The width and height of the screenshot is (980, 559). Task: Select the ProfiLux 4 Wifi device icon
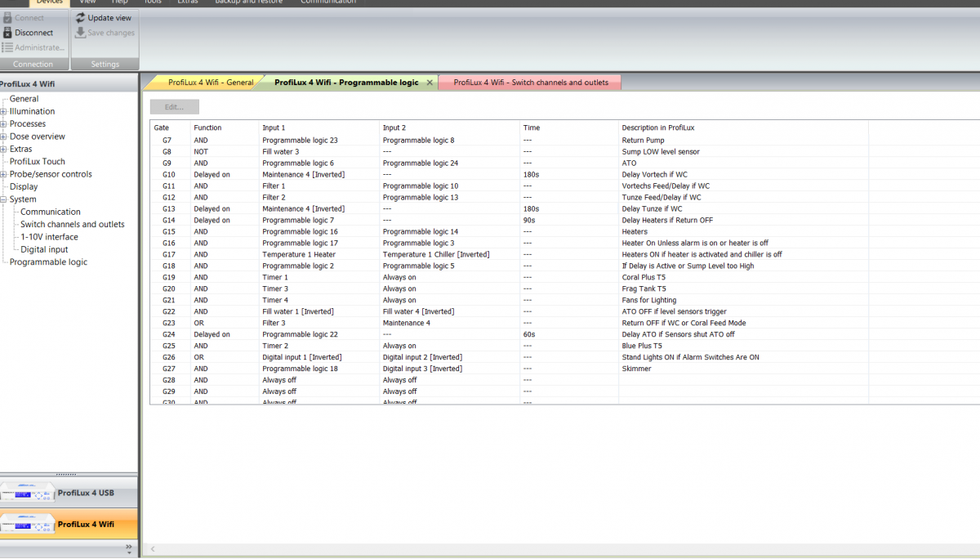(x=28, y=524)
